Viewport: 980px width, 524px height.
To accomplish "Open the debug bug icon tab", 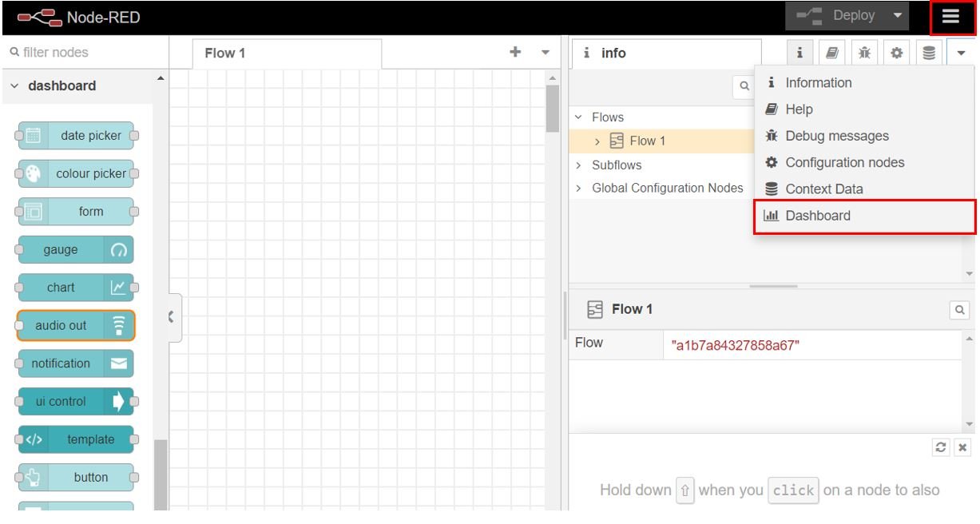I will (x=863, y=53).
